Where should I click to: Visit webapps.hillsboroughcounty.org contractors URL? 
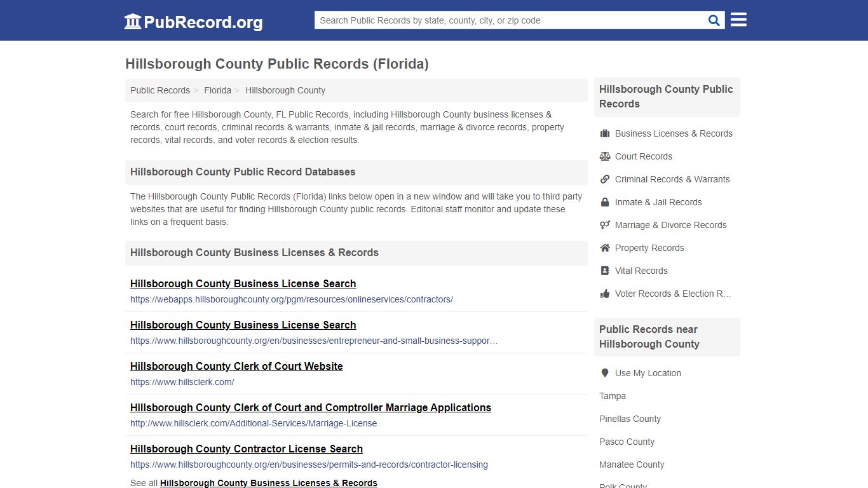tap(292, 299)
